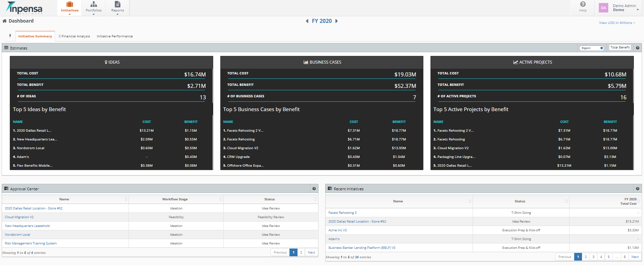Open the Cloud Migration V2 approval link
This screenshot has height=265, width=644.
(19, 217)
